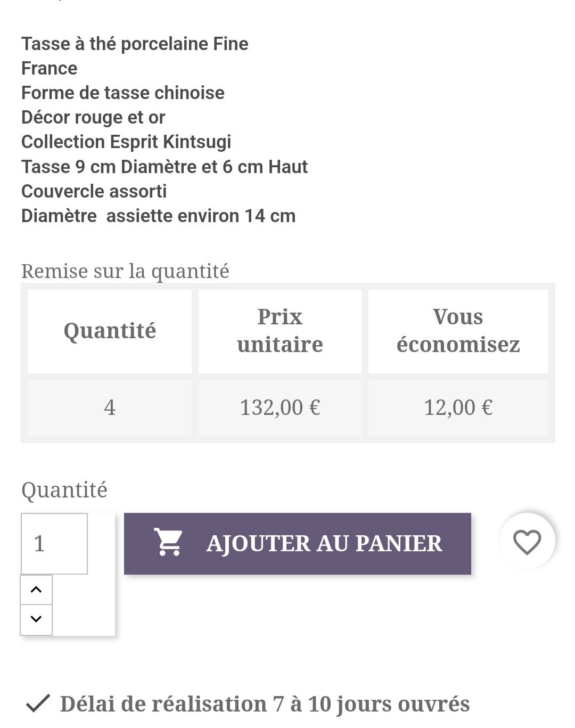Image resolution: width=575 pixels, height=728 pixels.
Task: Focus the quantity input field
Action: pos(54,544)
